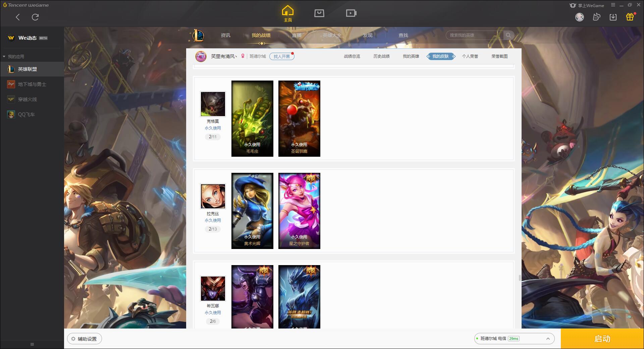Image resolution: width=644 pixels, height=349 pixels.
Task: Refresh the page with reload icon
Action: point(35,17)
